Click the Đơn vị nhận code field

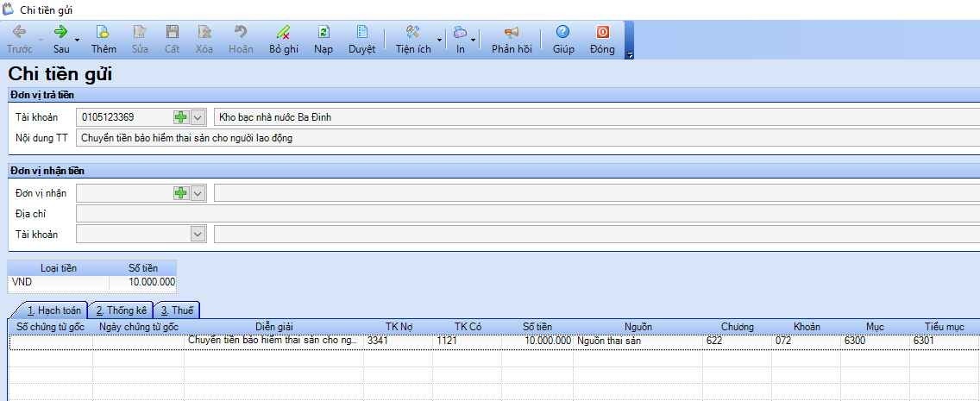[125, 193]
